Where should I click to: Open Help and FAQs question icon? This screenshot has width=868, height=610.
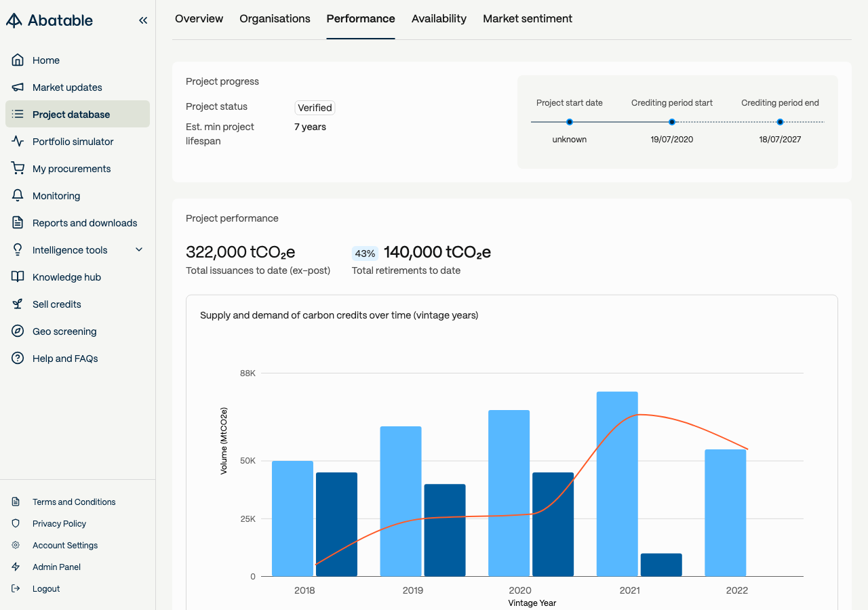(18, 359)
